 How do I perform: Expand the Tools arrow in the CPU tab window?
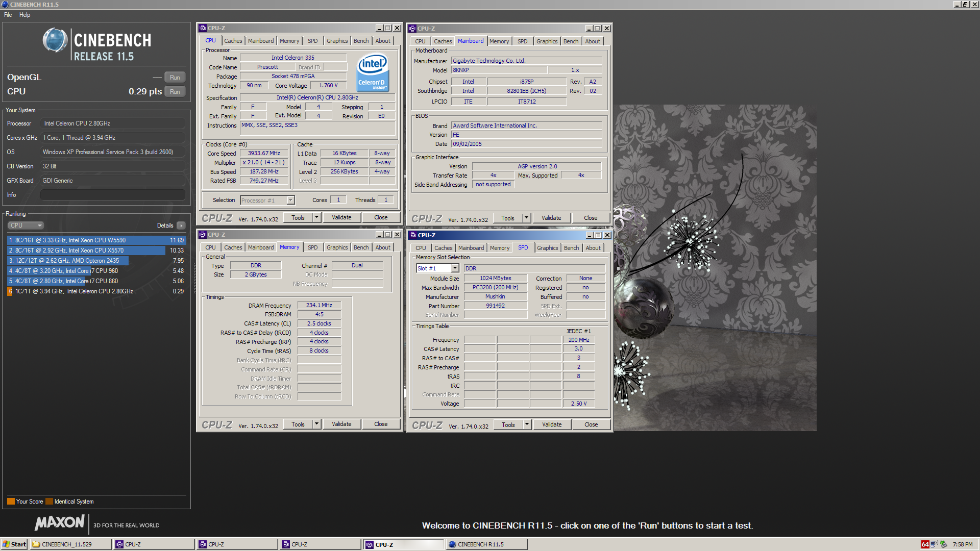(x=316, y=217)
